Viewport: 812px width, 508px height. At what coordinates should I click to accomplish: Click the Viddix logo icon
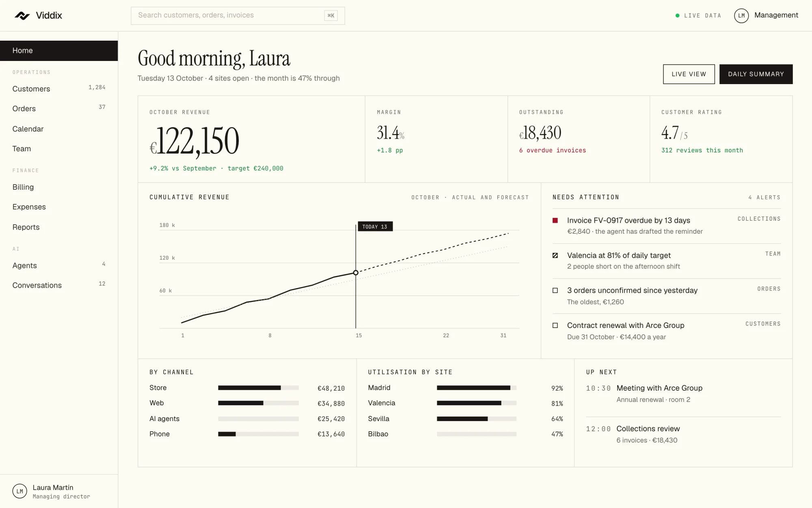(22, 15)
